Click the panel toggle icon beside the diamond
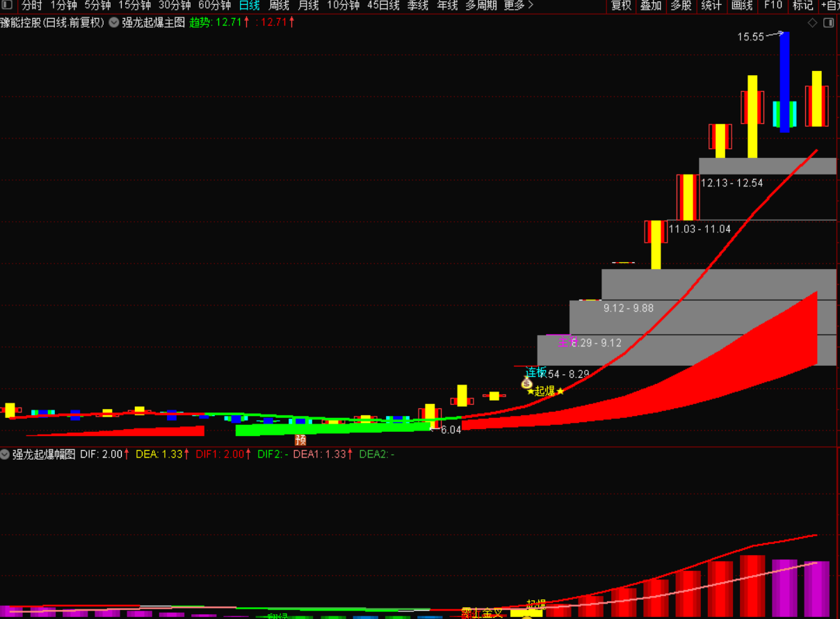840x619 pixels. pyautogui.click(x=828, y=23)
